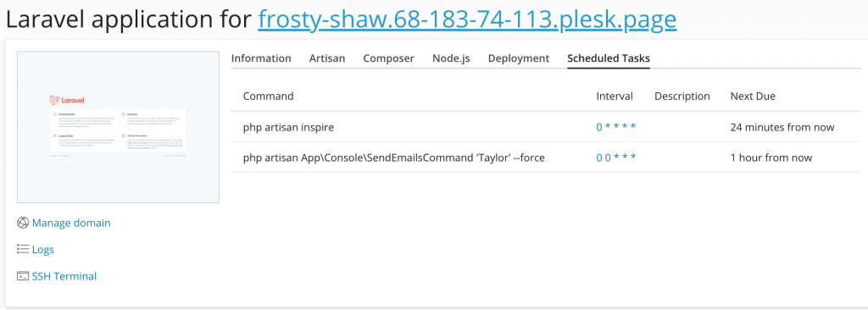Image resolution: width=868 pixels, height=310 pixels.
Task: Click the 0 * * * * interval link
Action: [616, 127]
